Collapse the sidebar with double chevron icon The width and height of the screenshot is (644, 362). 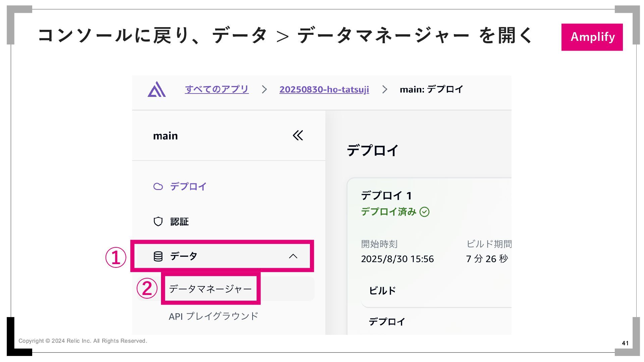click(298, 135)
